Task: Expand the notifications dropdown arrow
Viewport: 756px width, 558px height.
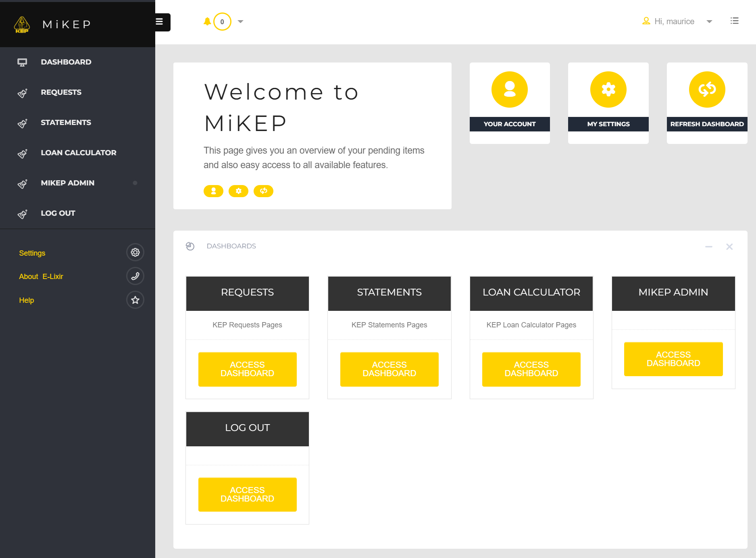Action: pos(241,22)
